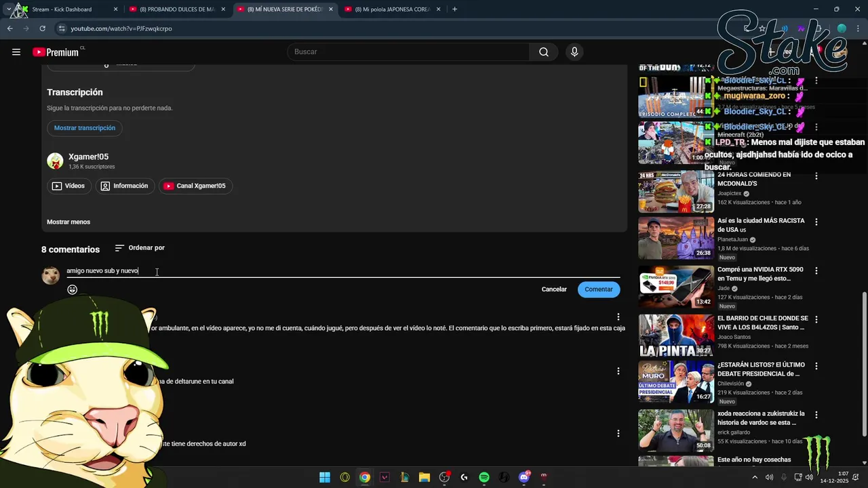Open Spotify from the taskbar
Viewport: 868px width, 488px height.
click(484, 477)
